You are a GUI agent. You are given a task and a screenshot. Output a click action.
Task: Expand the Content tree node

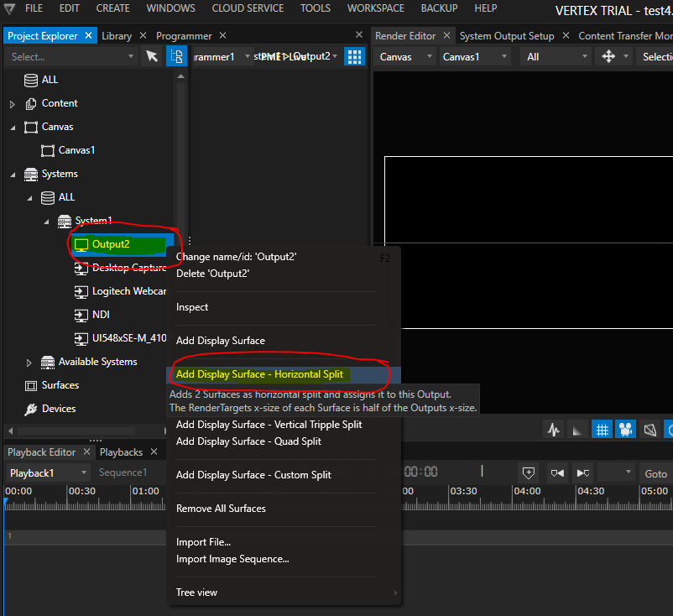(13, 104)
